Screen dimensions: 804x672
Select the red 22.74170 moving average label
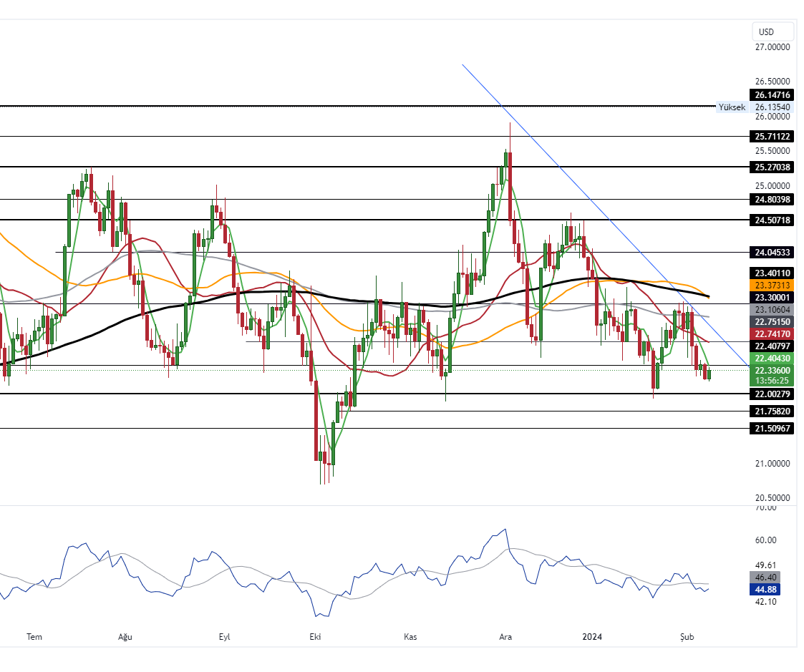tap(772, 334)
